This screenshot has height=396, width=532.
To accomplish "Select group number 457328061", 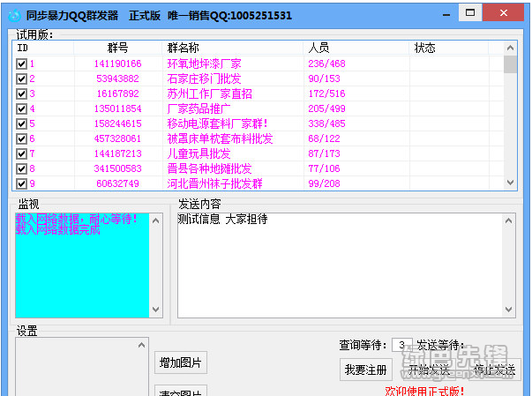I will (117, 138).
